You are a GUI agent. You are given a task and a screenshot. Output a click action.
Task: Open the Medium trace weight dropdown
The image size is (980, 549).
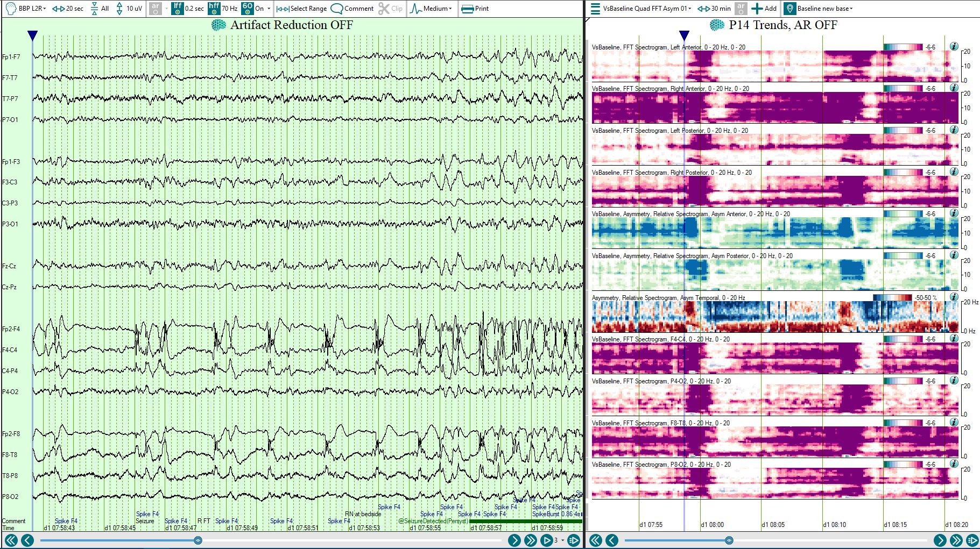click(431, 9)
